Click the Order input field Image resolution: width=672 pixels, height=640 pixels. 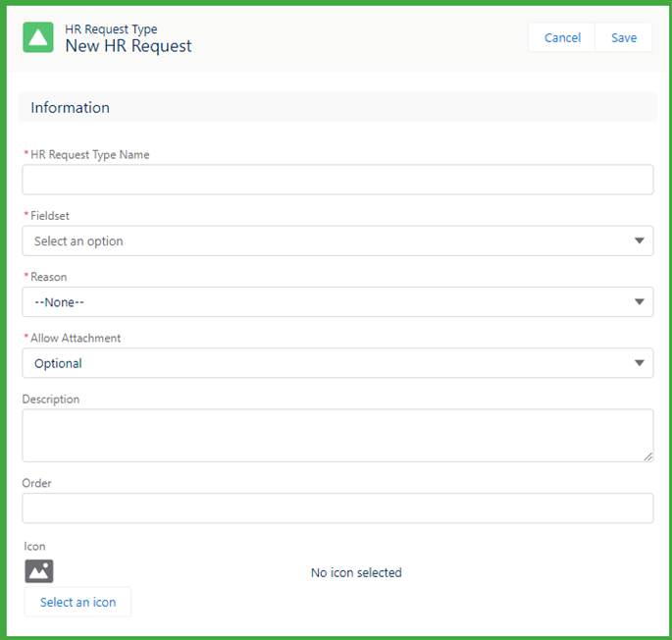pos(337,507)
